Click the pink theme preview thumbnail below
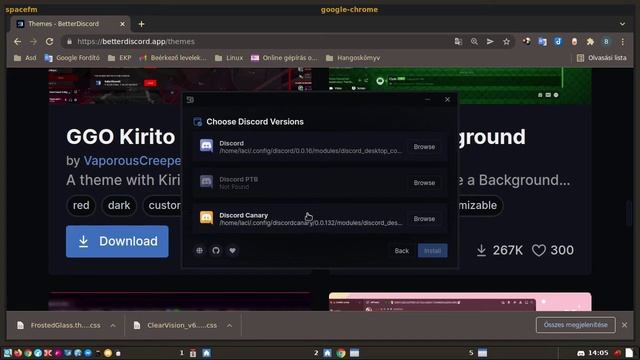The image size is (640, 360). [x=460, y=302]
